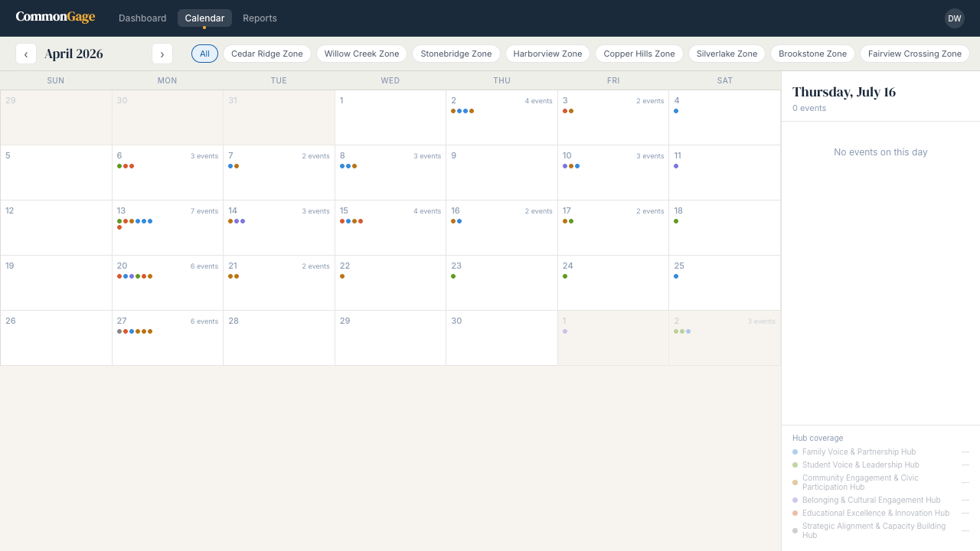Open the Dashboard tab
The width and height of the screenshot is (980, 551).
pyautogui.click(x=142, y=18)
